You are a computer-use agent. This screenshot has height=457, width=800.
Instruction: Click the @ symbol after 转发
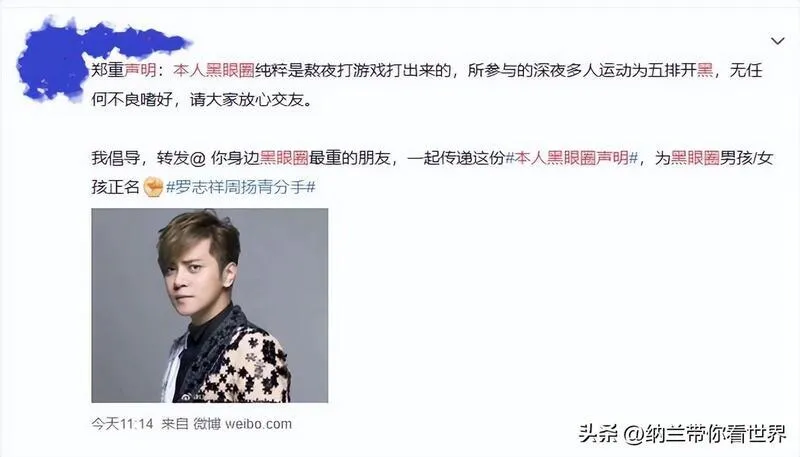pyautogui.click(x=197, y=159)
